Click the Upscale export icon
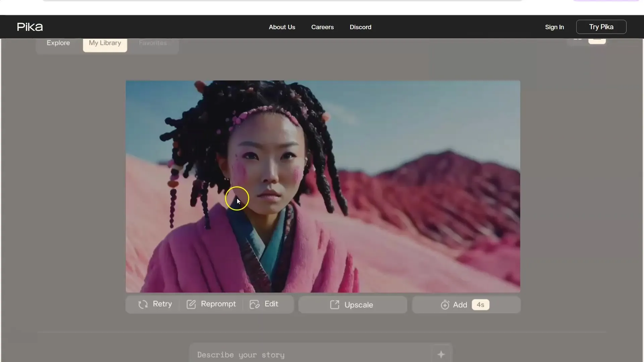This screenshot has width=644, height=362. pyautogui.click(x=334, y=305)
